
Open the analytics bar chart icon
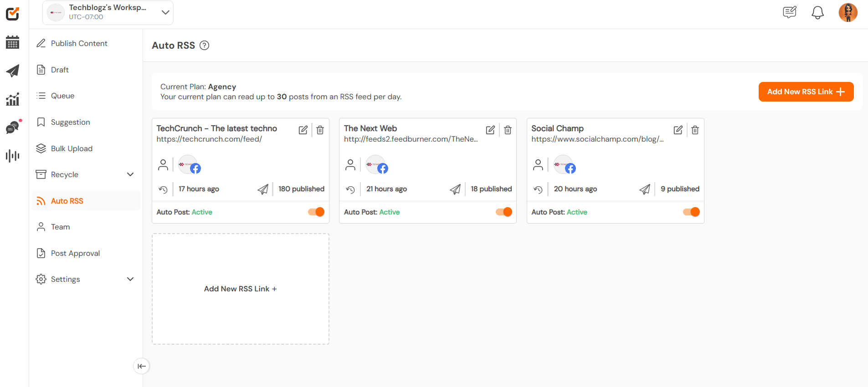12,99
